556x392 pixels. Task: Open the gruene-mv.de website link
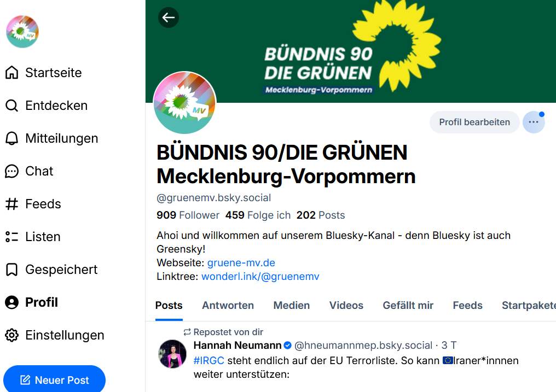(241, 263)
